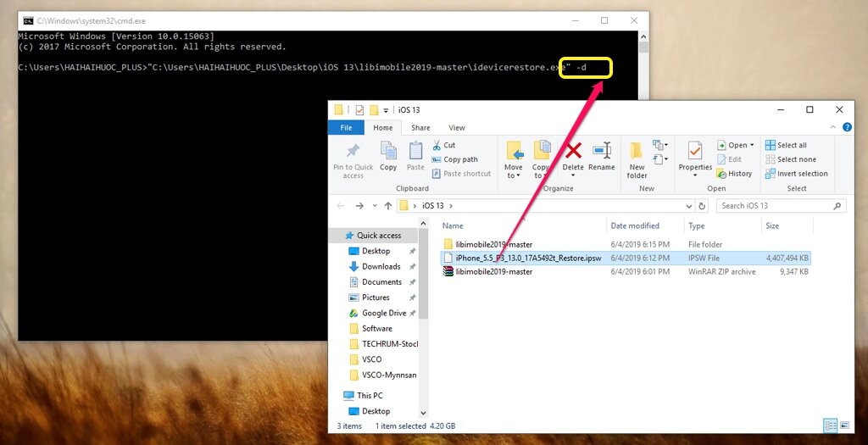Open Quick Access Toolbar customize dropdown

(x=386, y=110)
